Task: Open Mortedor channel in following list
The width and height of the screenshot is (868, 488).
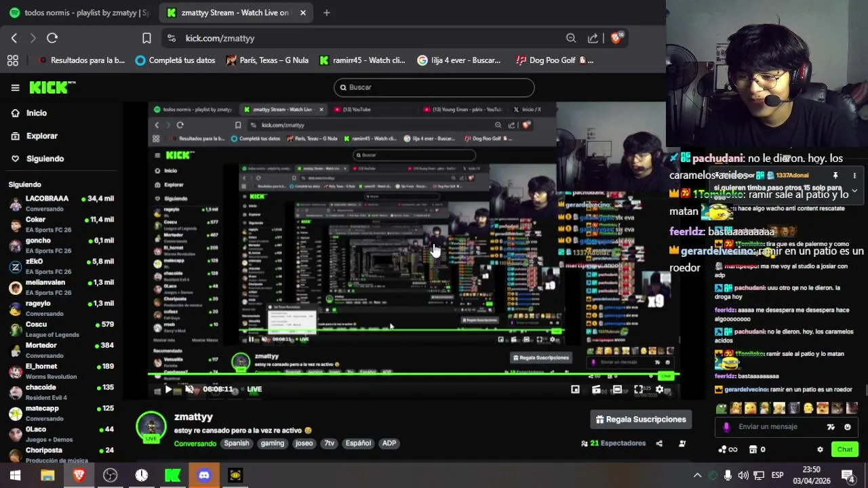Action: tap(61, 351)
